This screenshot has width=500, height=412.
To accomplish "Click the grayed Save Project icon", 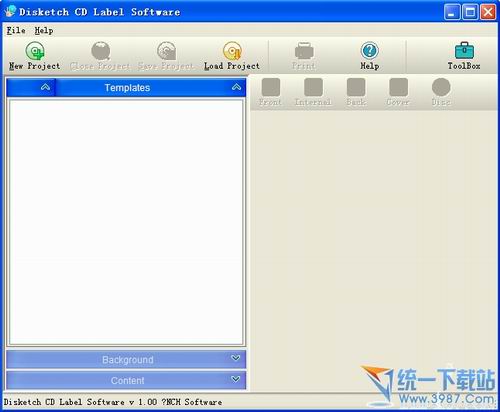I will (166, 51).
